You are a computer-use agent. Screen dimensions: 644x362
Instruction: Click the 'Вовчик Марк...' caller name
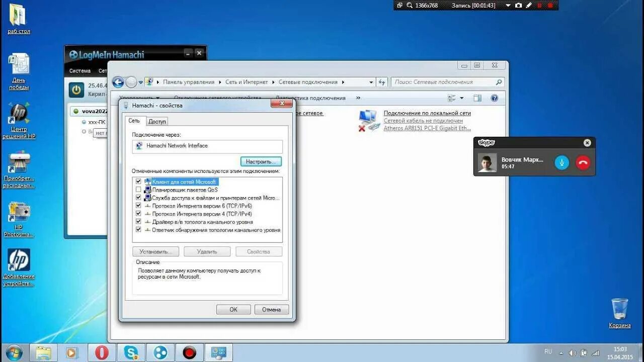click(522, 159)
